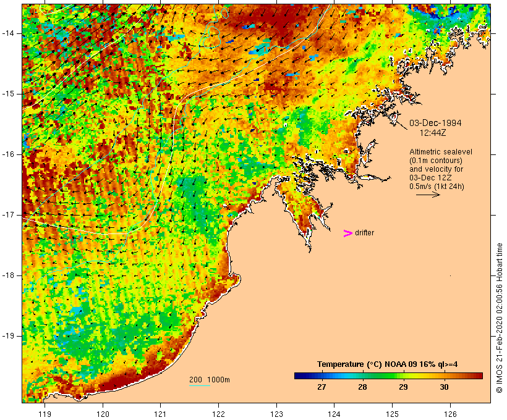Click the '0.5m/s (1kt 24h)' scale text
This screenshot has width=507, height=420.
coord(437,187)
